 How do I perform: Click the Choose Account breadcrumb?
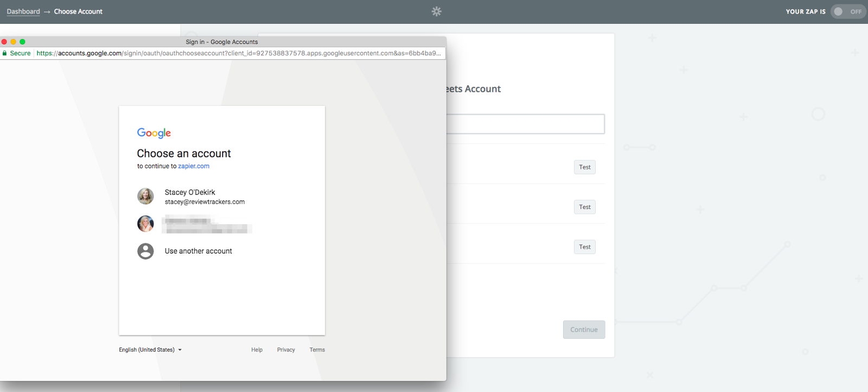(78, 11)
